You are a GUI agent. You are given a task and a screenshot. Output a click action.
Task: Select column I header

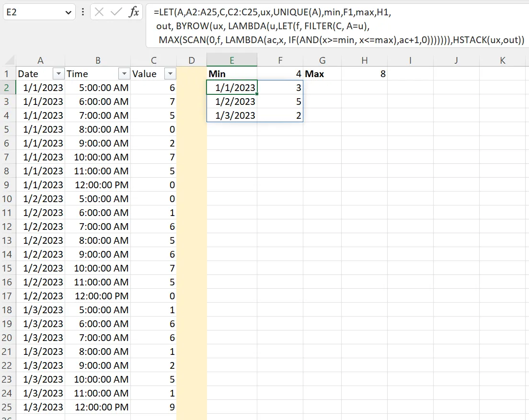(410, 60)
